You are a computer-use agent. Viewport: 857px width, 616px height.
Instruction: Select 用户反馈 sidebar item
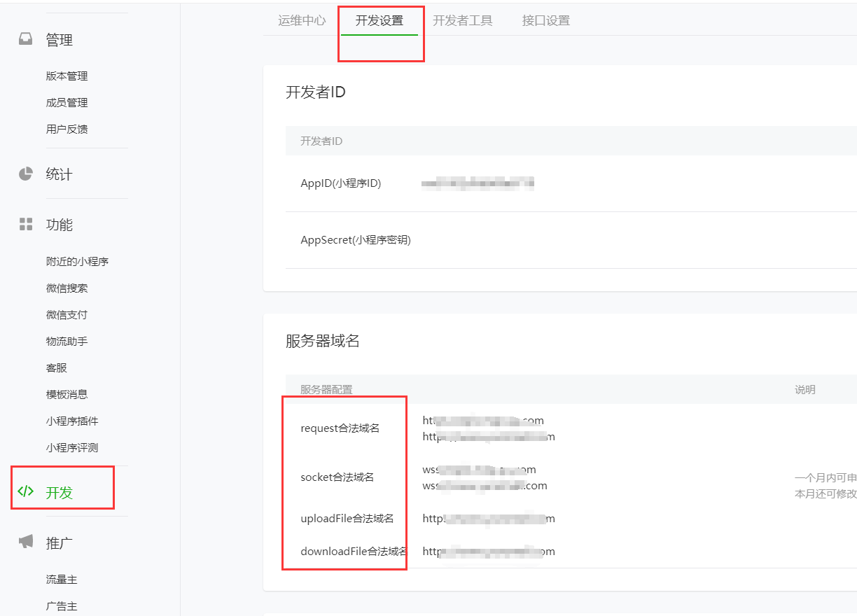pos(67,129)
